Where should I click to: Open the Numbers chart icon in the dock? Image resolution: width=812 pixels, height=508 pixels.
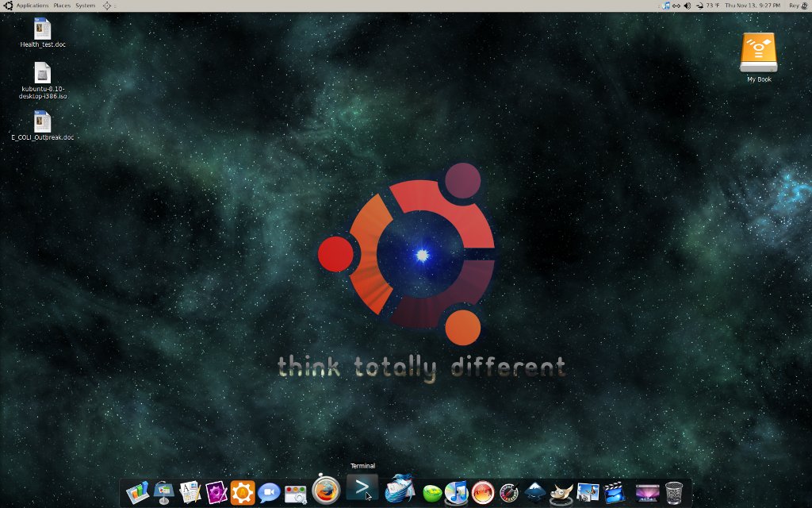point(137,492)
